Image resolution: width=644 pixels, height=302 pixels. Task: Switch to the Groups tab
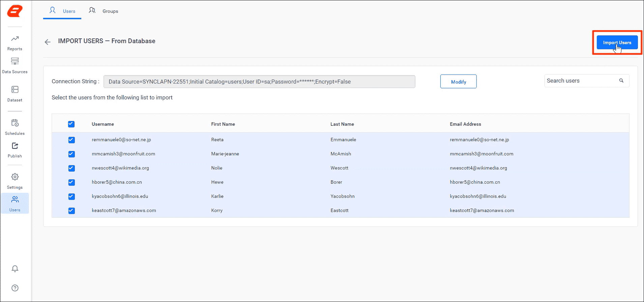point(104,11)
